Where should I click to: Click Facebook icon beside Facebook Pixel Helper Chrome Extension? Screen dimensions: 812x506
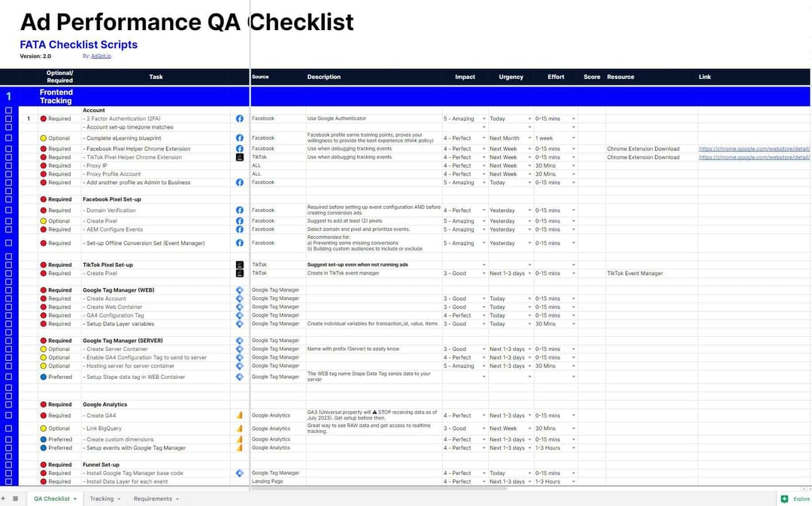[239, 149]
